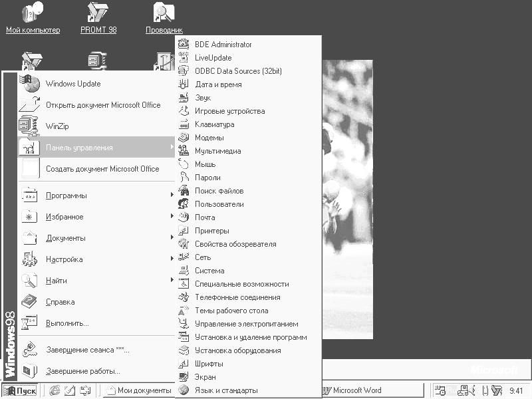This screenshot has width=532, height=399.
Task: Click the Специальные возможности accessibility icon
Action: 184,284
